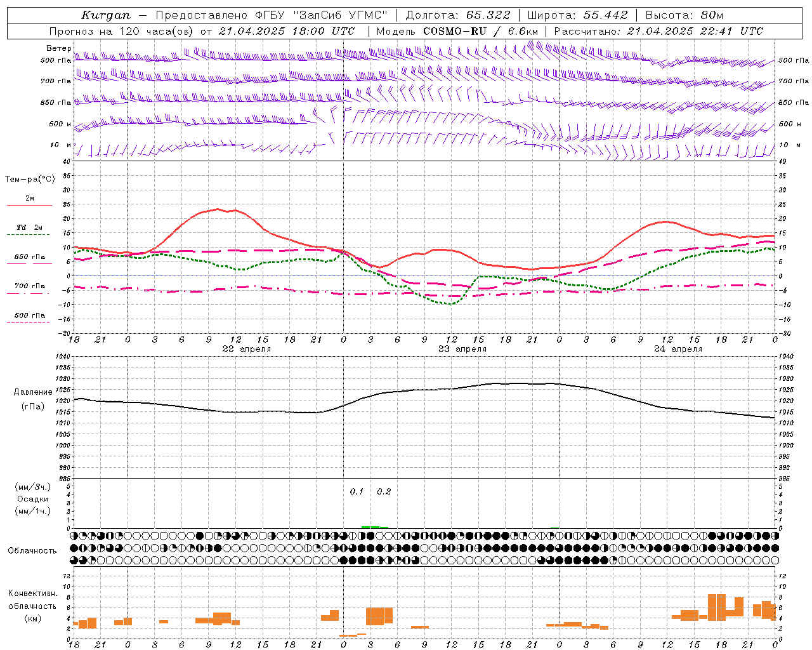Click the "Ветер" wind panel label
The width and height of the screenshot is (812, 650).
pyautogui.click(x=59, y=48)
